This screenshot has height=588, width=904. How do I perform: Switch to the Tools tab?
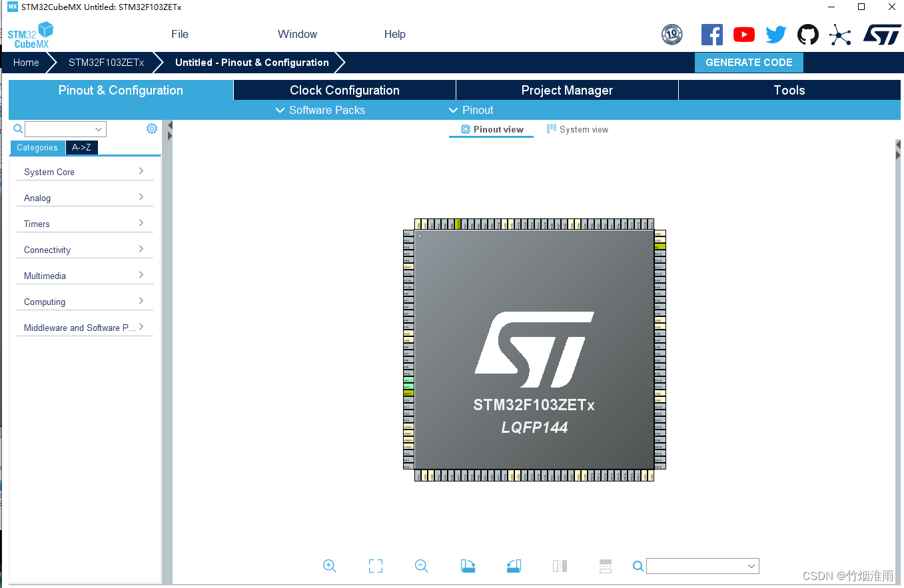click(x=789, y=90)
